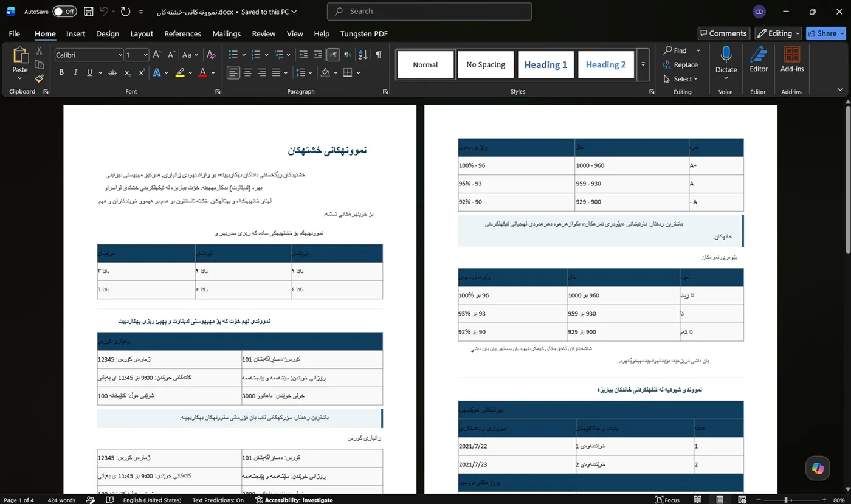Open the Copilot floating button
Viewport: 851px width, 504px height.
pos(818,468)
